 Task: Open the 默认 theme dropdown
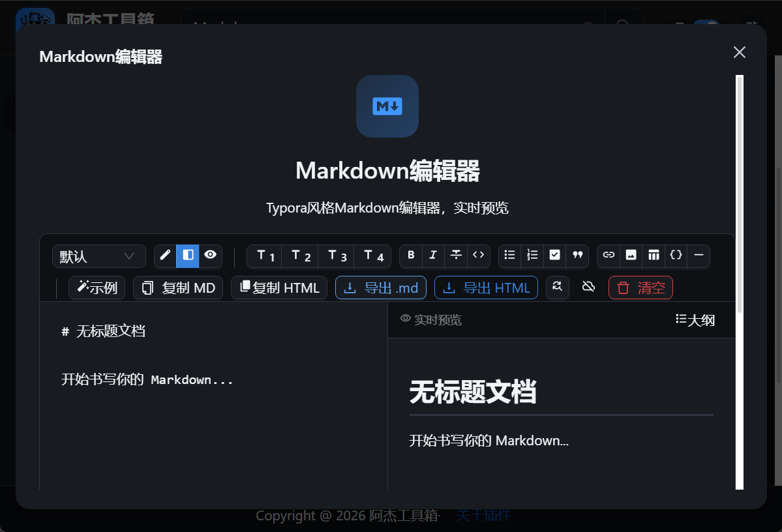(98, 256)
